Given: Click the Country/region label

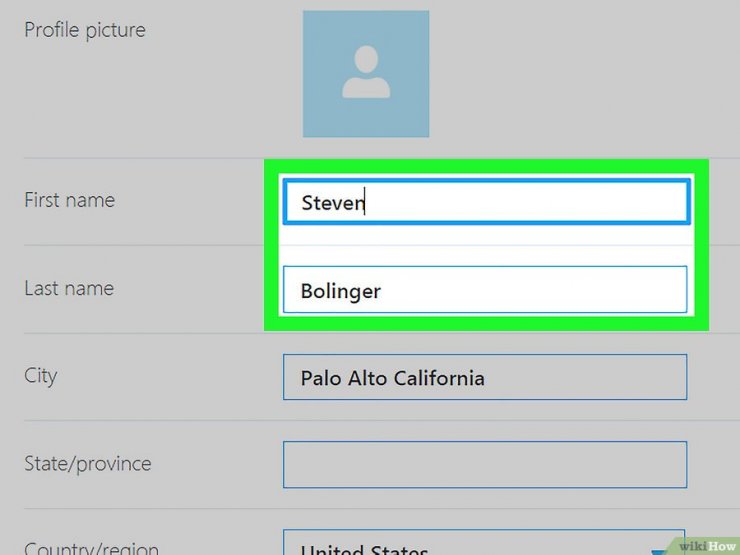Looking at the screenshot, I should pyautogui.click(x=92, y=548).
